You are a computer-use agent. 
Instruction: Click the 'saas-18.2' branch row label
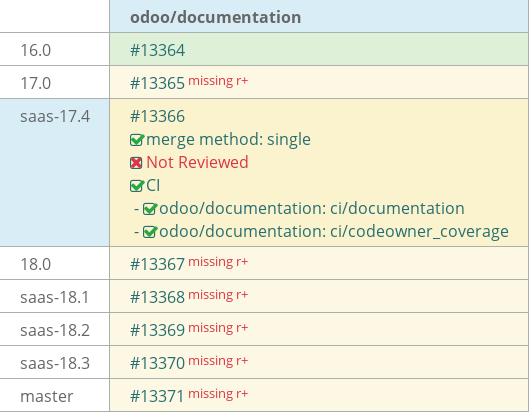55,331
